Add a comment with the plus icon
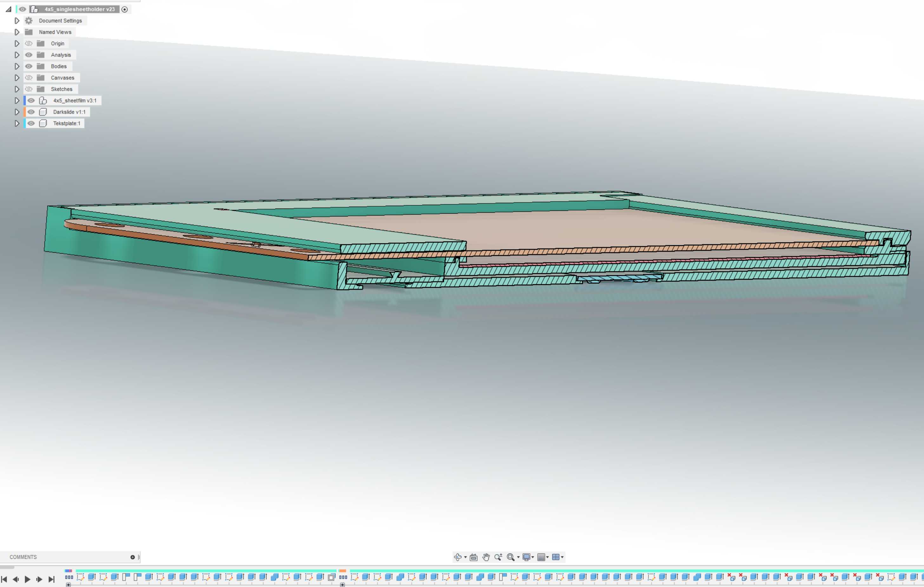Image resolution: width=924 pixels, height=587 pixels. pos(133,557)
